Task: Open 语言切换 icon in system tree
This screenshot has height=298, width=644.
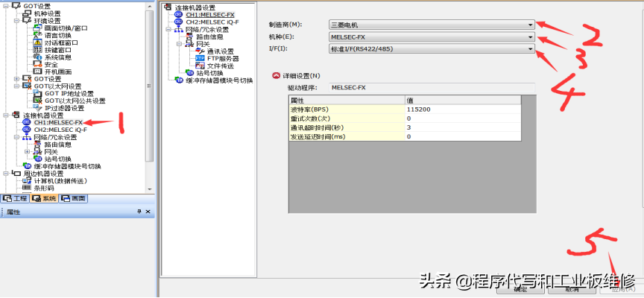Action: click(38, 35)
